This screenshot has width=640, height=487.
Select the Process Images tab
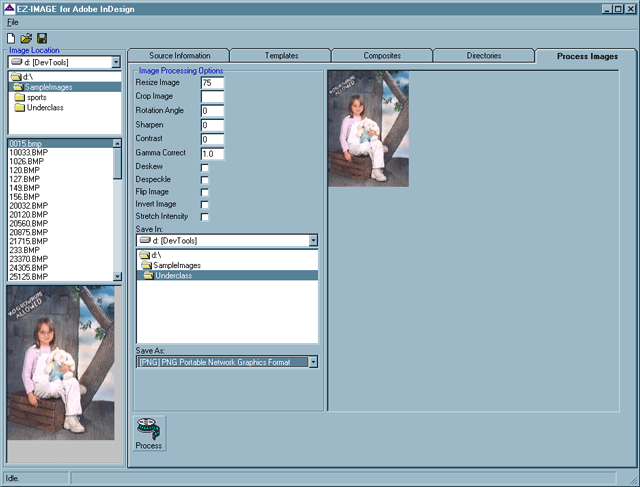click(587, 56)
